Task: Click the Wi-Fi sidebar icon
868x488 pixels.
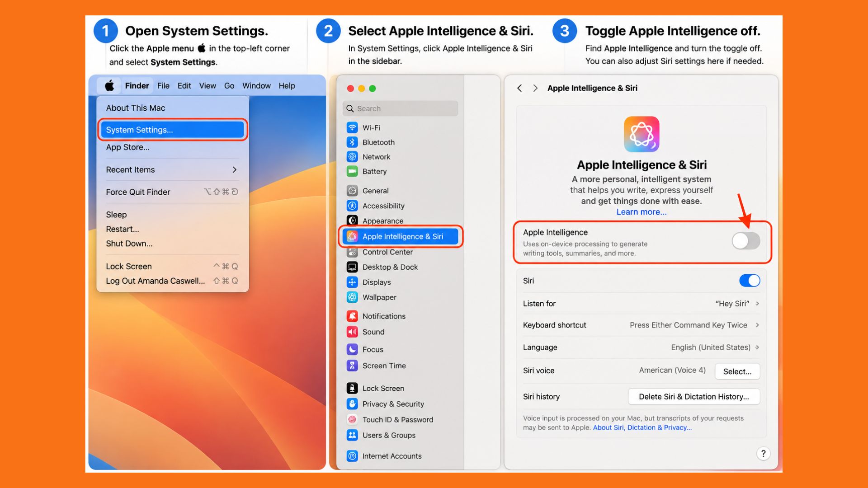Action: point(352,127)
